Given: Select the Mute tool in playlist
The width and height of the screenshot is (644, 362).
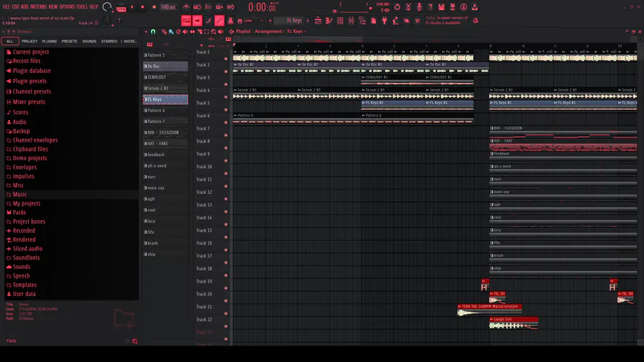Looking at the screenshot, I should [x=185, y=31].
